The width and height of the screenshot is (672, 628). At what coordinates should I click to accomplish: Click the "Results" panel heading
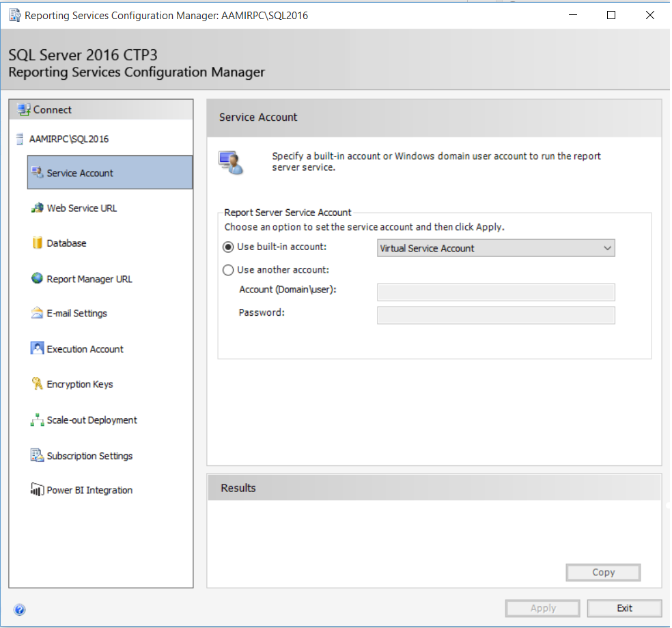pos(238,488)
